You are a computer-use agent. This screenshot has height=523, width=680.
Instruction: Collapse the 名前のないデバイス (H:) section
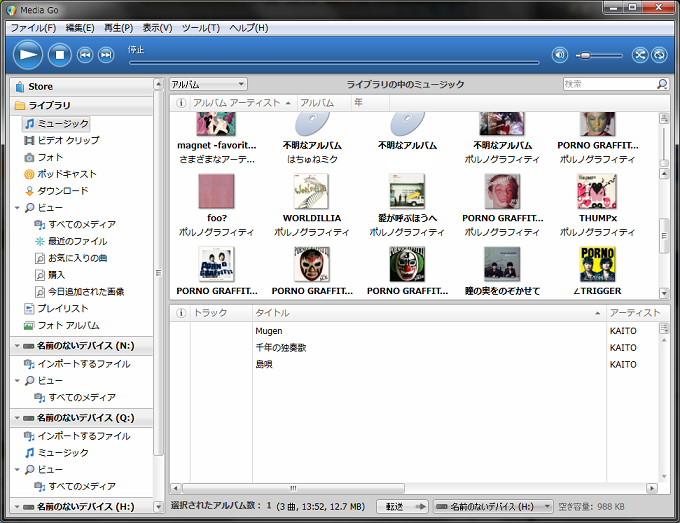point(17,507)
